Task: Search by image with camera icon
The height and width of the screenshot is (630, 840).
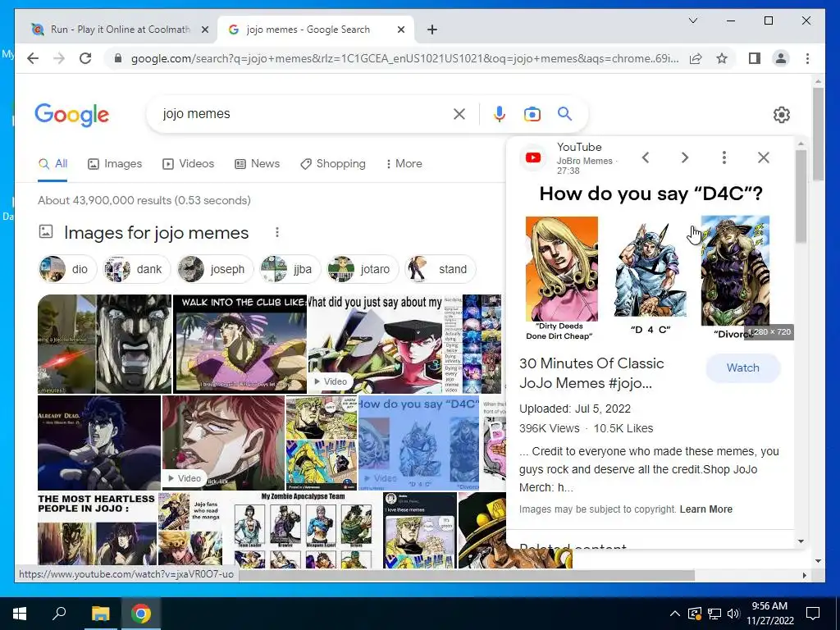Action: 532,113
